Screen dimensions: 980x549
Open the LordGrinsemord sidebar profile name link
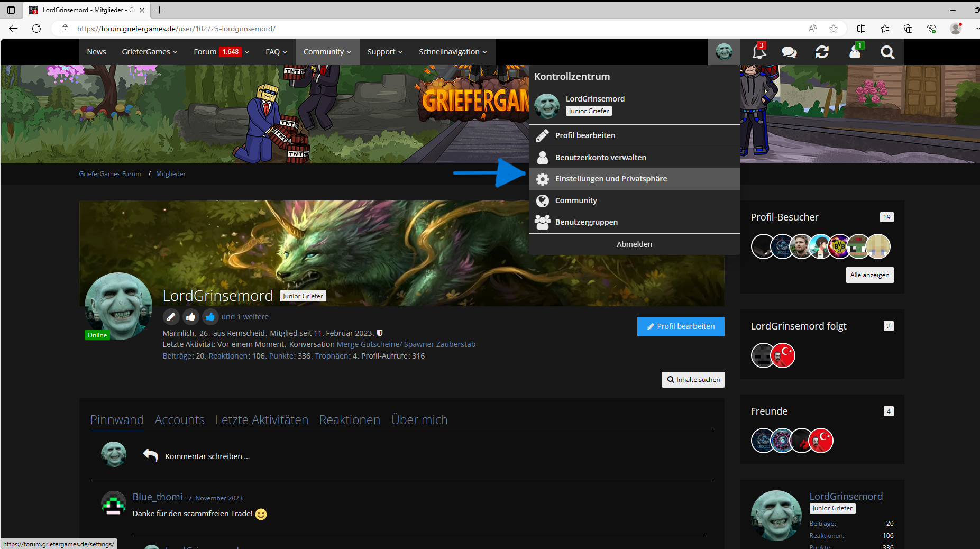pos(846,496)
